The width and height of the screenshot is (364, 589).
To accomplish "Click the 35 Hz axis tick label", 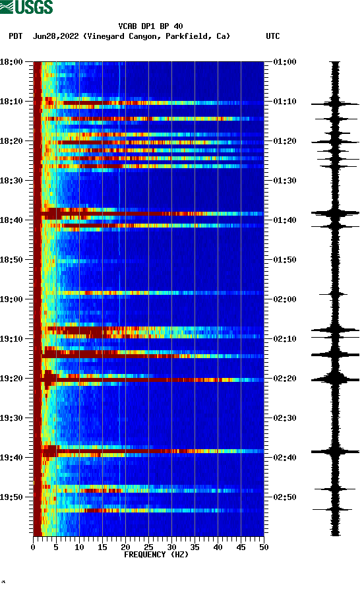I will tap(195, 547).
